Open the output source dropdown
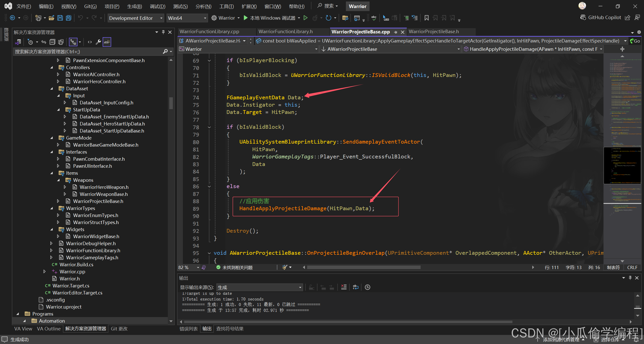This screenshot has width=644, height=344. click(x=259, y=287)
